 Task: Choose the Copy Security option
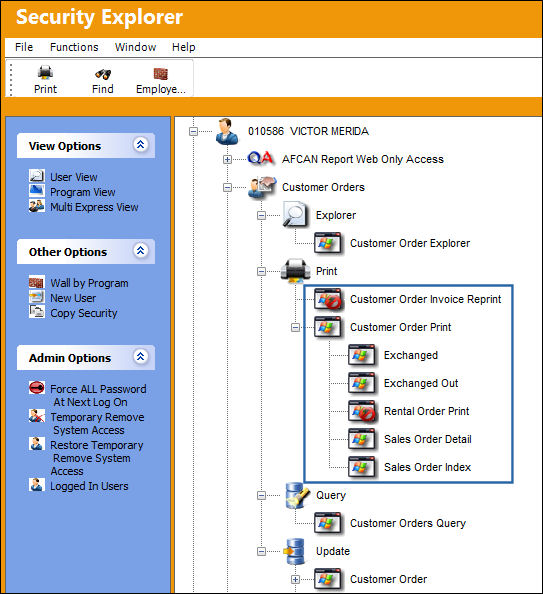click(x=84, y=313)
